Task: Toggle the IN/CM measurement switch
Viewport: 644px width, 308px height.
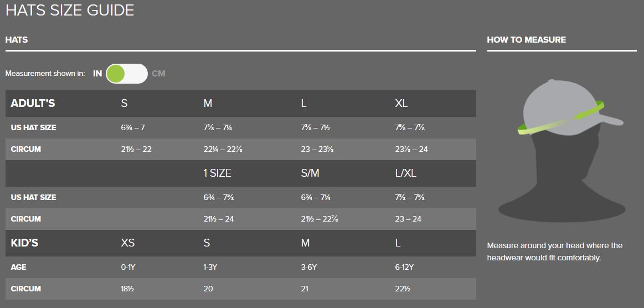Action: pos(126,74)
